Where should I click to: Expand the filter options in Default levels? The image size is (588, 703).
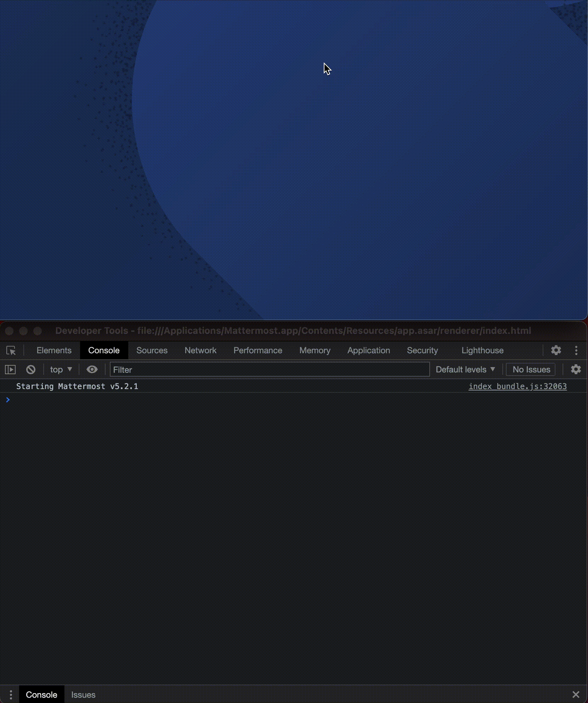pyautogui.click(x=492, y=370)
